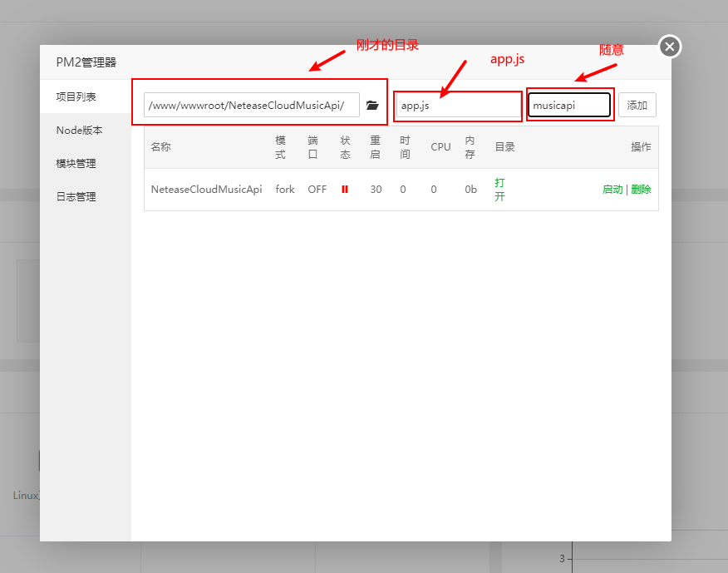Open the project directory via 打开 link

point(499,189)
